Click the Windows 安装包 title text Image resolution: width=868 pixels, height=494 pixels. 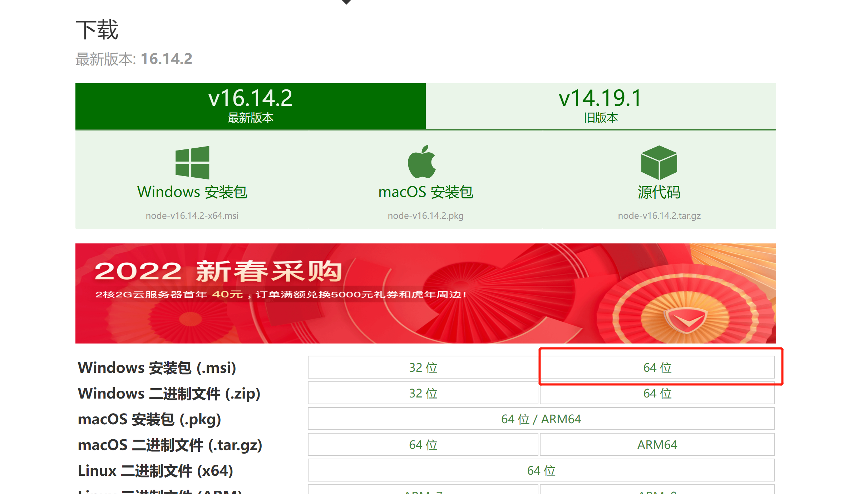pos(192,192)
